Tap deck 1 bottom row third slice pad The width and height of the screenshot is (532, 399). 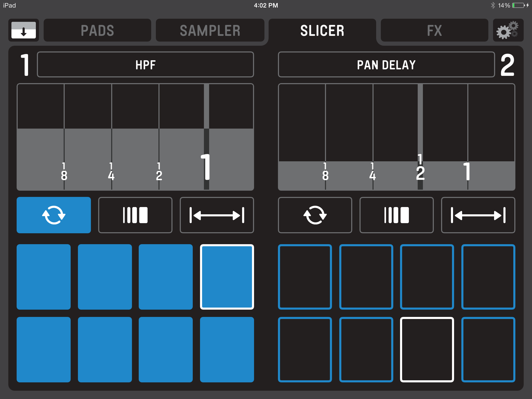(166, 350)
